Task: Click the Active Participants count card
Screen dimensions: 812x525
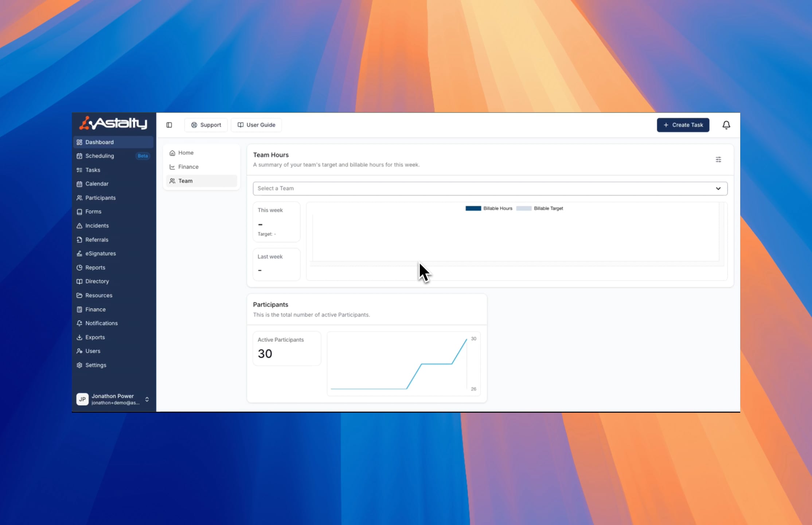Action: [x=287, y=349]
